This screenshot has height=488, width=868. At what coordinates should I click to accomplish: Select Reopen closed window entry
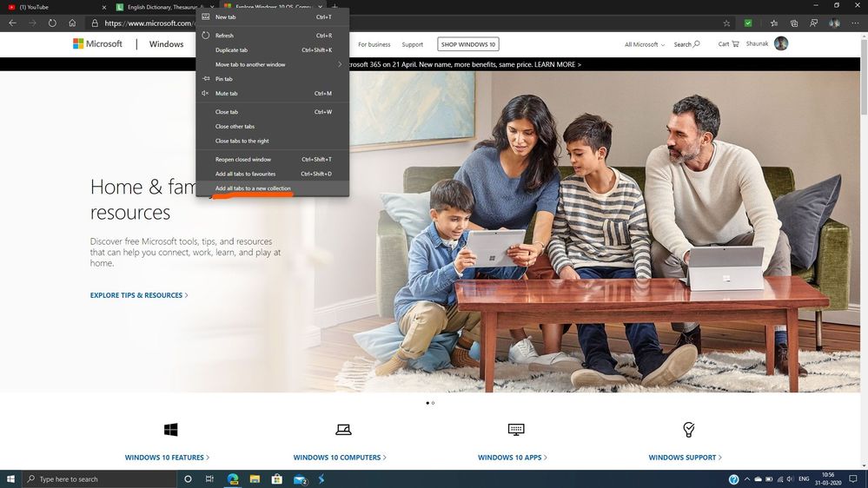click(272, 160)
